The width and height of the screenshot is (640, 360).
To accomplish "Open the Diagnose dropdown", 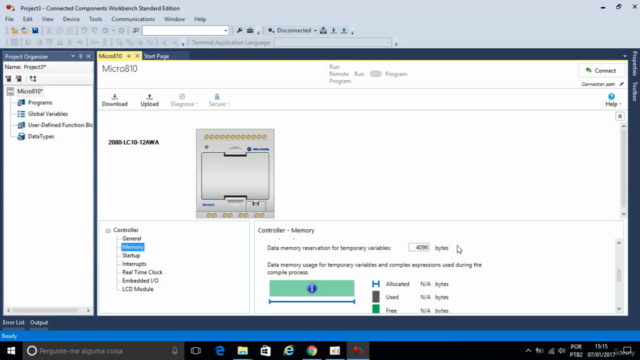I will (x=184, y=100).
